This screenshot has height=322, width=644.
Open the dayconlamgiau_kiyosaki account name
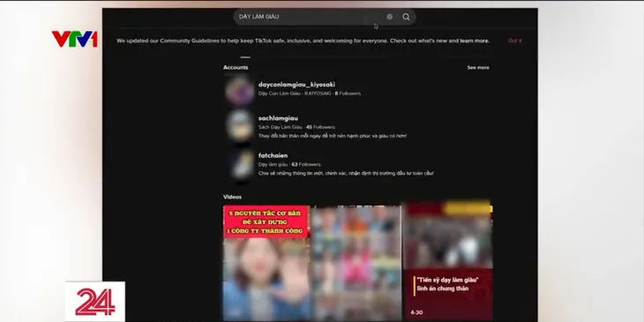296,84
